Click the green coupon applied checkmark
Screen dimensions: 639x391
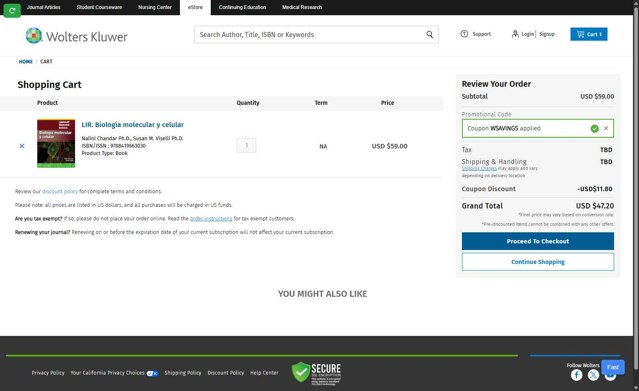[595, 128]
